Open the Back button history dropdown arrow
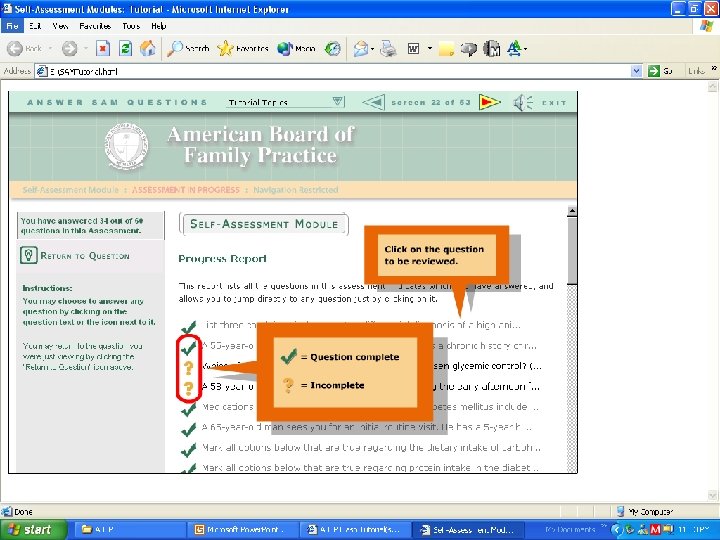This screenshot has width=720, height=540. click(50, 48)
